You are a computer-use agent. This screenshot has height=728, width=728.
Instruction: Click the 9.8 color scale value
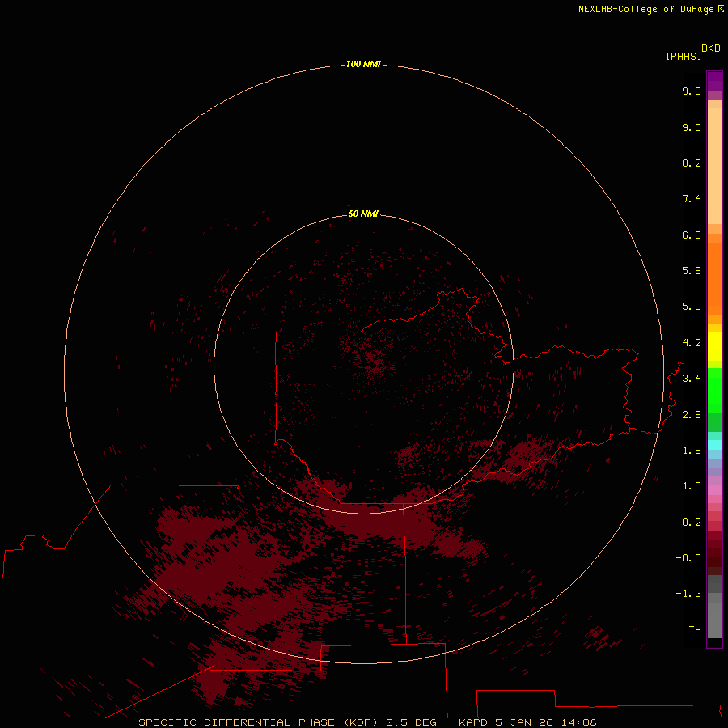692,91
